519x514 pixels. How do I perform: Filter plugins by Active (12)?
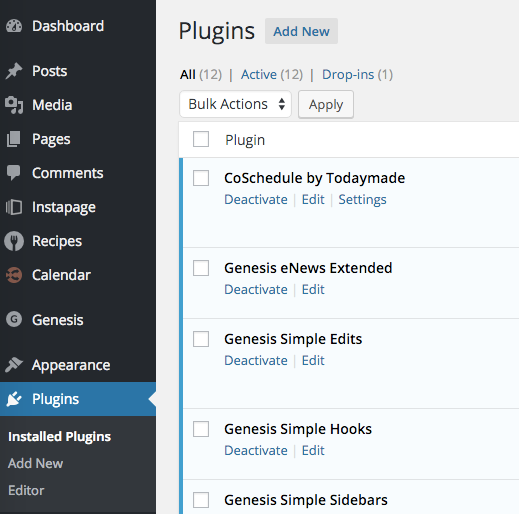click(x=272, y=74)
